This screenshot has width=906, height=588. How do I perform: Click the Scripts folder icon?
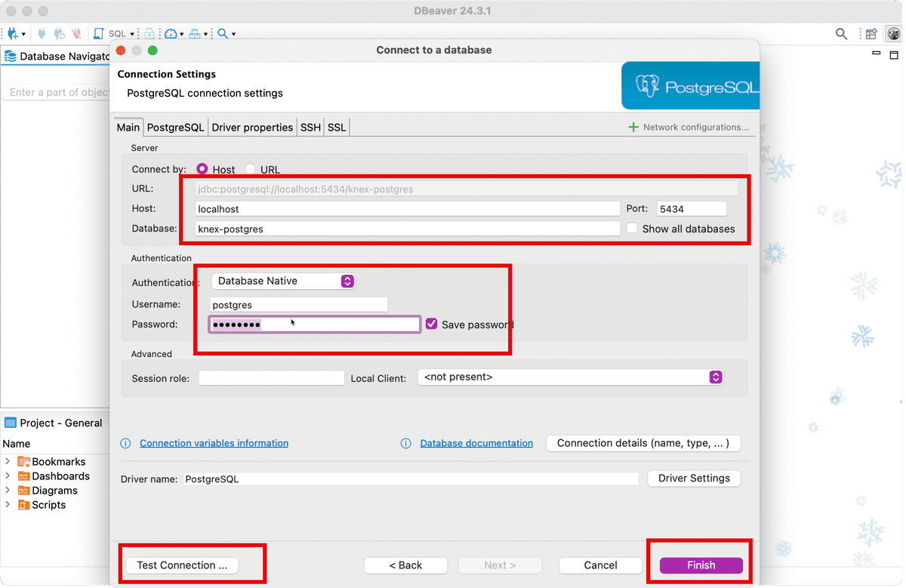[24, 505]
